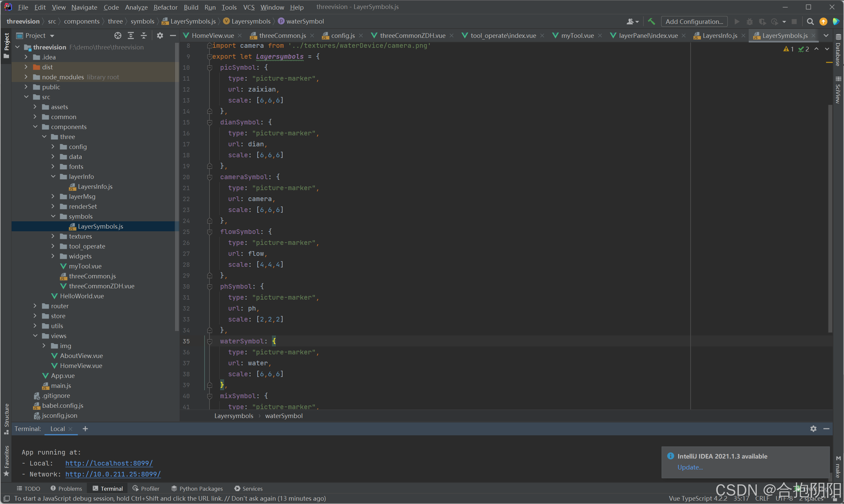The image size is (844, 504).
Task: Expand the textures folder in tree
Action: point(53,236)
